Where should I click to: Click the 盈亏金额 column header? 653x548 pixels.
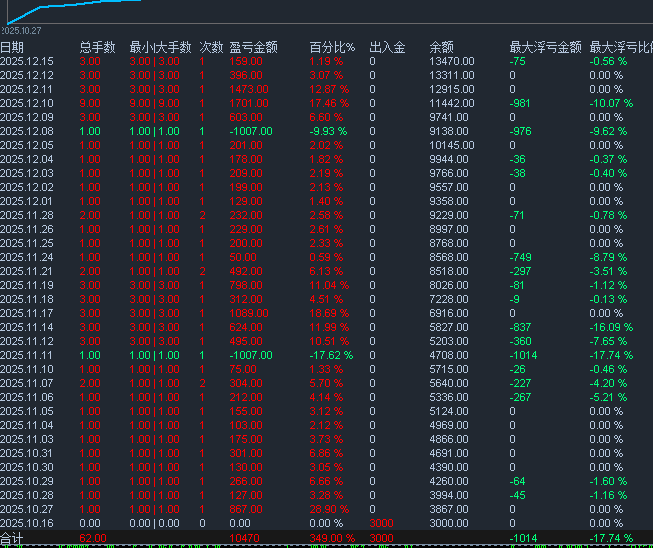coord(253,47)
